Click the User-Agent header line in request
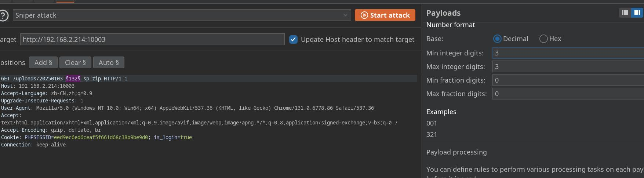 [187, 108]
